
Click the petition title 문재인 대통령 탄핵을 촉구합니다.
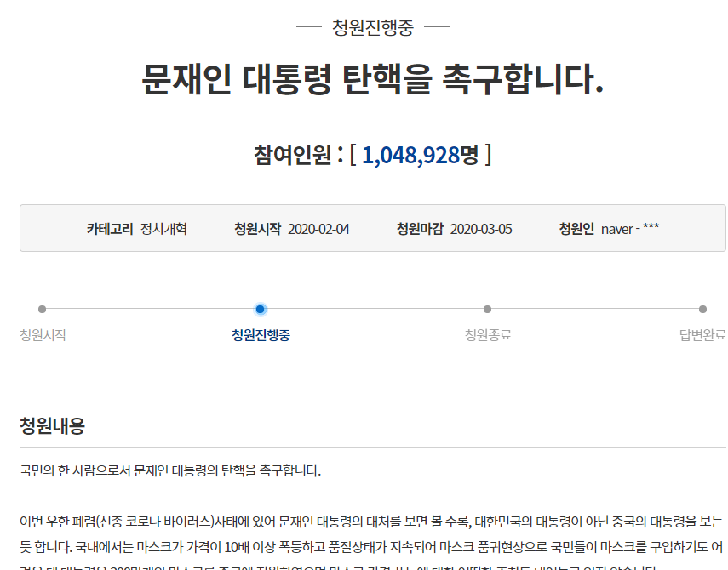tap(372, 80)
